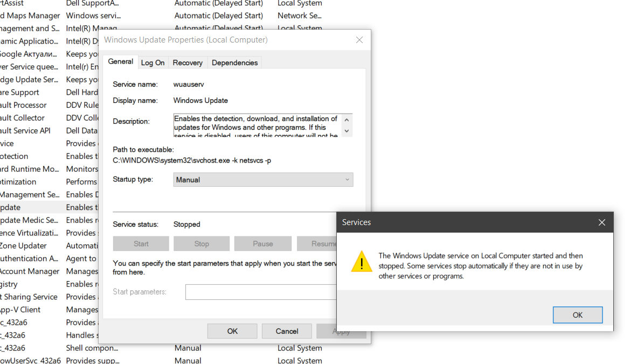Click 'Network Se...' log on cell

tap(300, 16)
